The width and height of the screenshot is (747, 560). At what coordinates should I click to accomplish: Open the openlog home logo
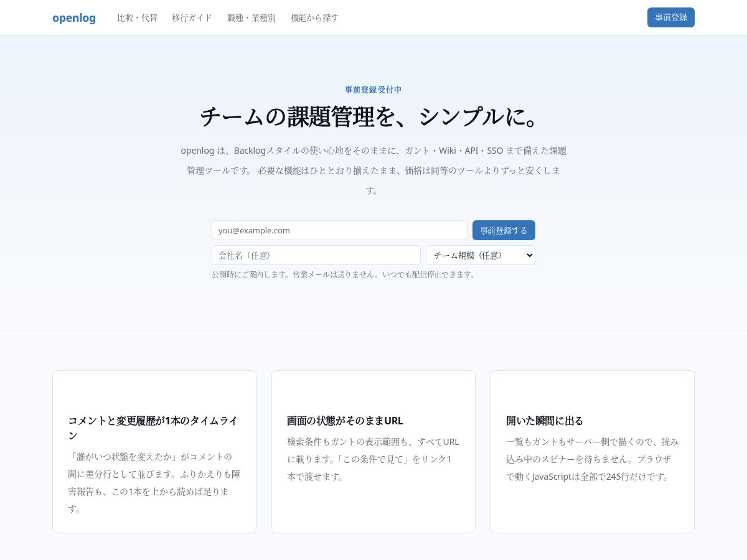coord(74,17)
